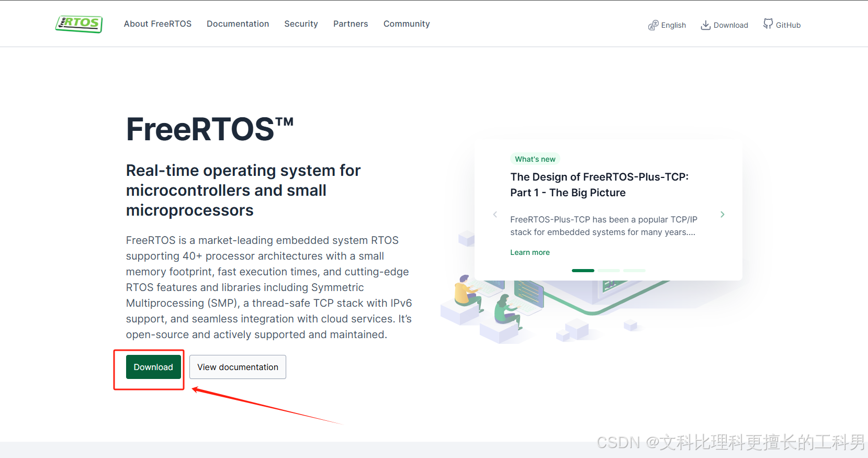Click the Real-time operating system subheading
Screen dimensions: 868x458
tap(243, 191)
